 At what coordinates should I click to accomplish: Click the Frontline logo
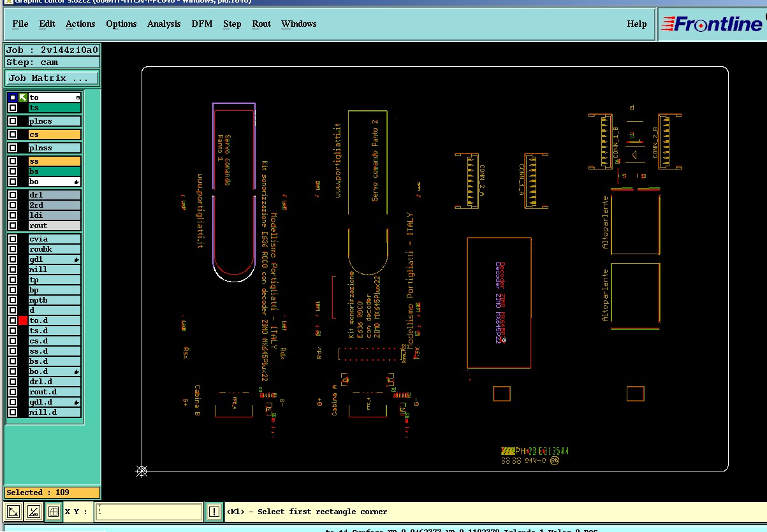[x=712, y=24]
